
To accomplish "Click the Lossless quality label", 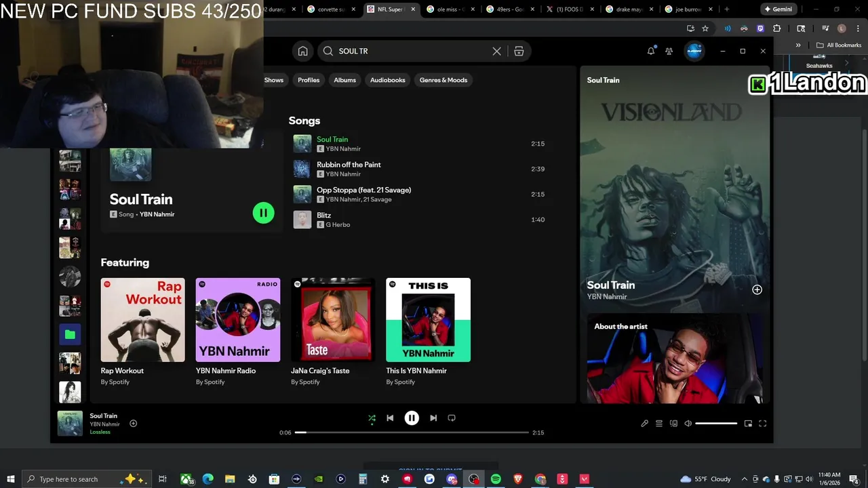I will tap(100, 432).
